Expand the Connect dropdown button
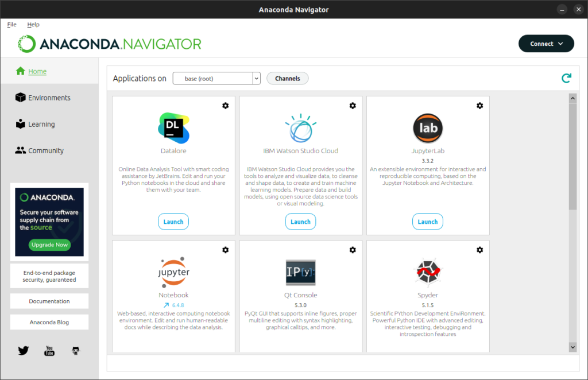Viewport: 588px width, 380px height. pyautogui.click(x=546, y=44)
